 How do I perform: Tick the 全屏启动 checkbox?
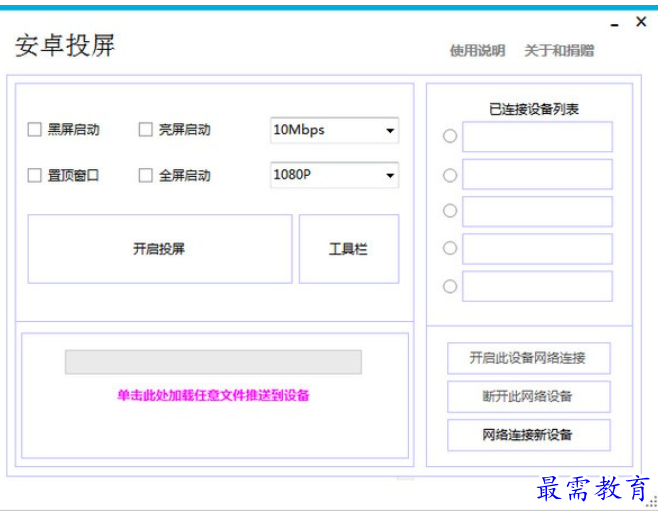(146, 175)
